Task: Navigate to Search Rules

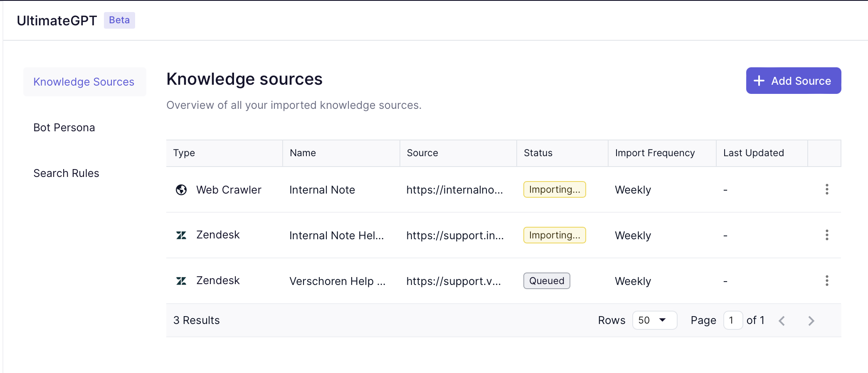Action: pyautogui.click(x=66, y=173)
